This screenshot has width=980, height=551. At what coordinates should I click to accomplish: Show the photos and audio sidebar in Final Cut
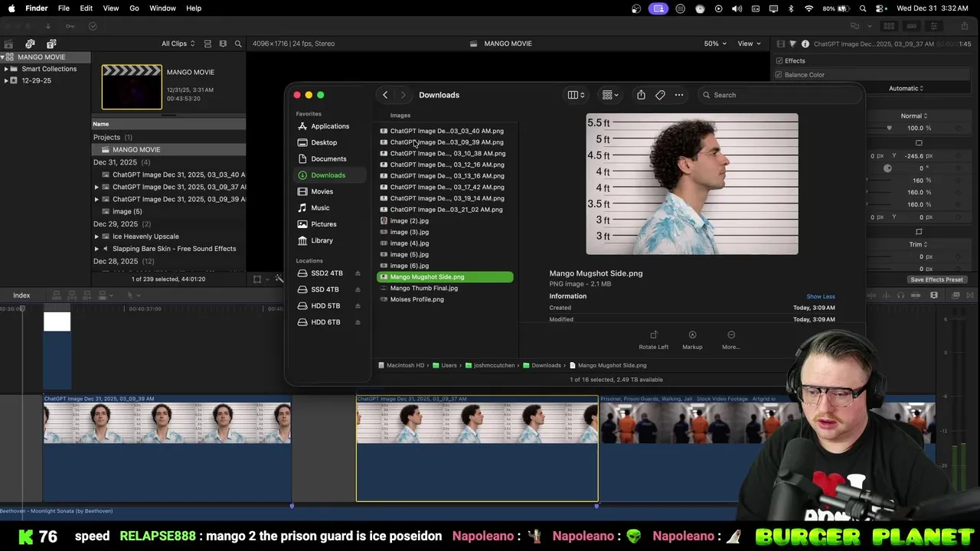coord(30,44)
